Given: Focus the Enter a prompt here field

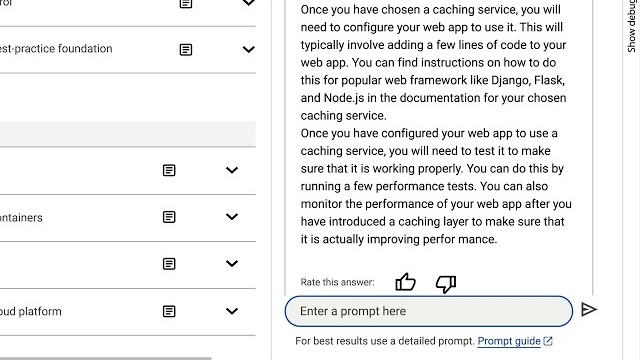Looking at the screenshot, I should 429,311.
